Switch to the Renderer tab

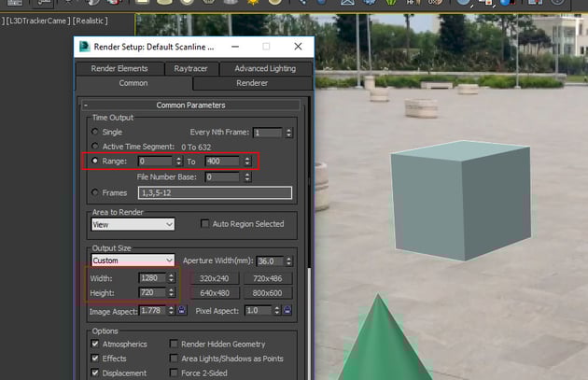[252, 83]
